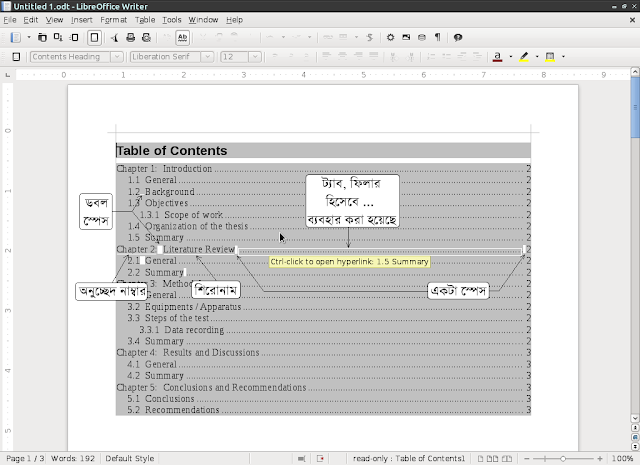Click the 3.3.1 Data recording entry

pos(335,329)
